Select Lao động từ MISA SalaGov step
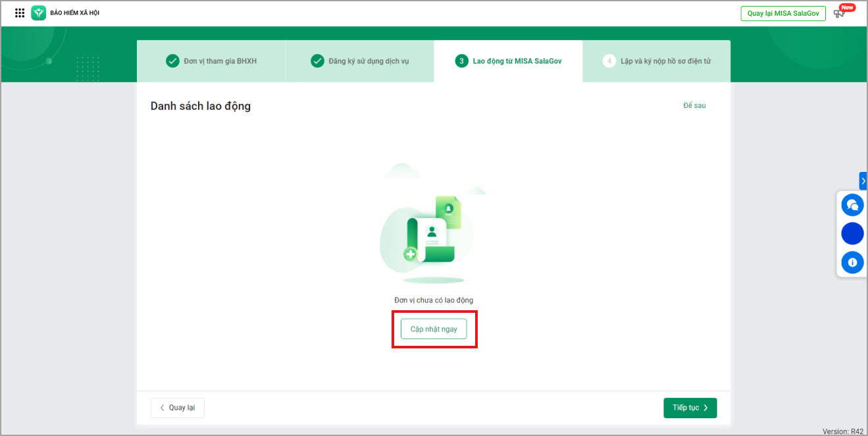The width and height of the screenshot is (868, 436). coord(517,61)
